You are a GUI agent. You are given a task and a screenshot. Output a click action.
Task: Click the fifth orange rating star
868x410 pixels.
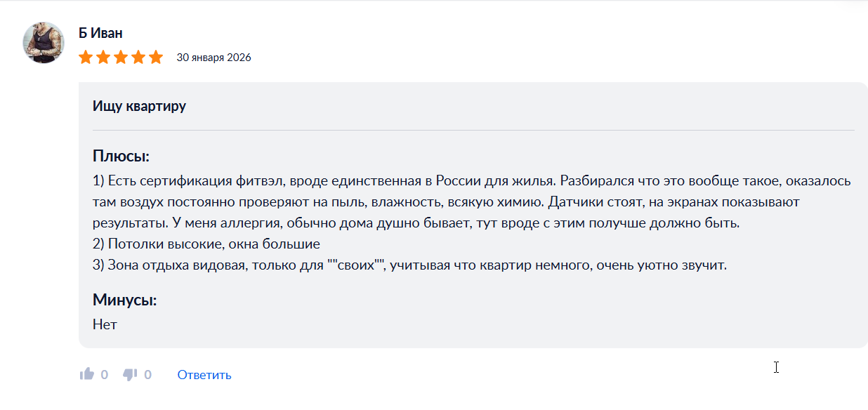[x=156, y=57]
